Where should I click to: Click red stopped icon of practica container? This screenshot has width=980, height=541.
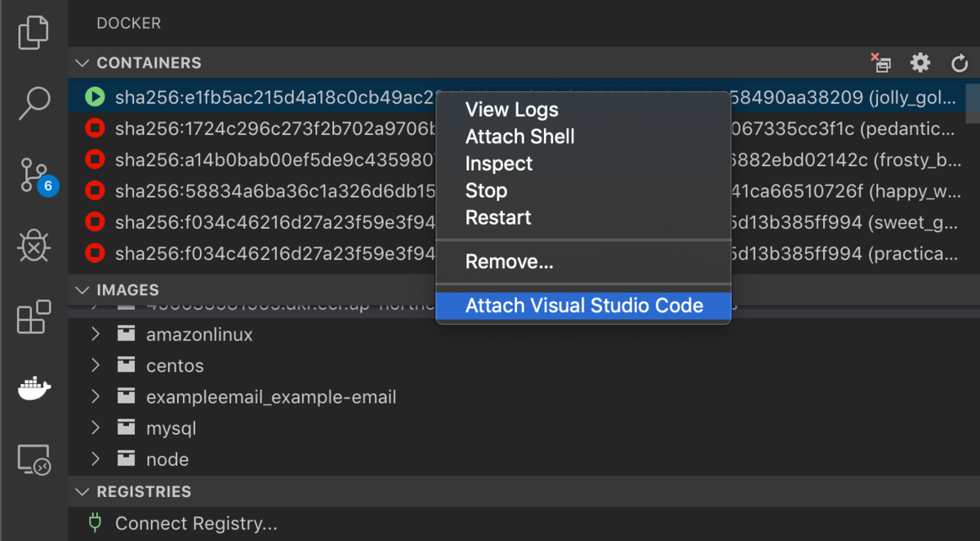coord(96,253)
